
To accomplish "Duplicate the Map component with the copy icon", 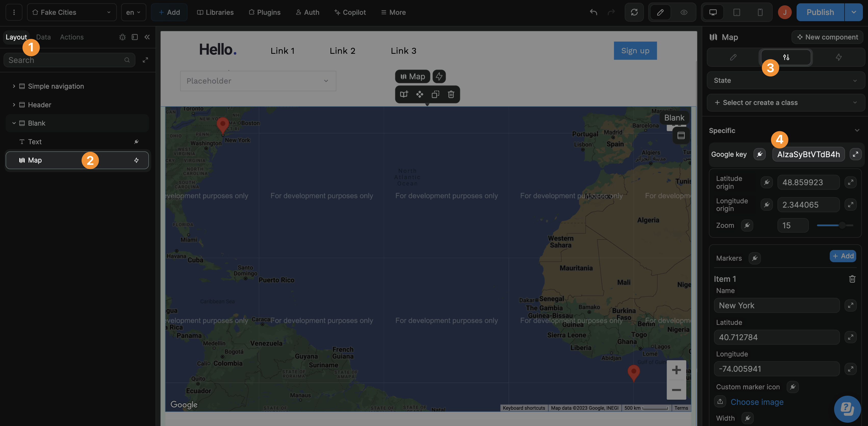I will click(435, 94).
